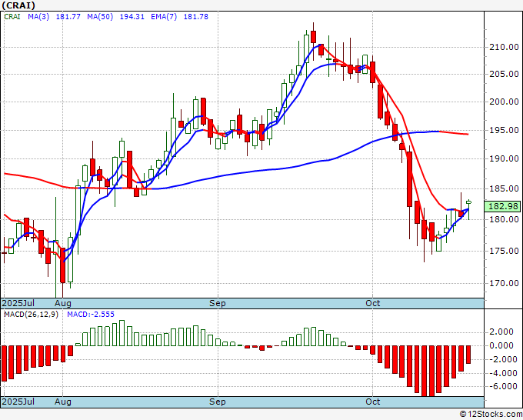This screenshot has height=420, width=523.
Task: Click 2025Jul on the MACD panel axis
Action: click(x=18, y=402)
